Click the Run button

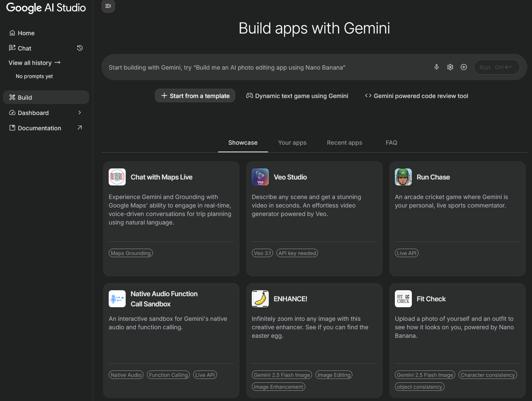[x=497, y=67]
